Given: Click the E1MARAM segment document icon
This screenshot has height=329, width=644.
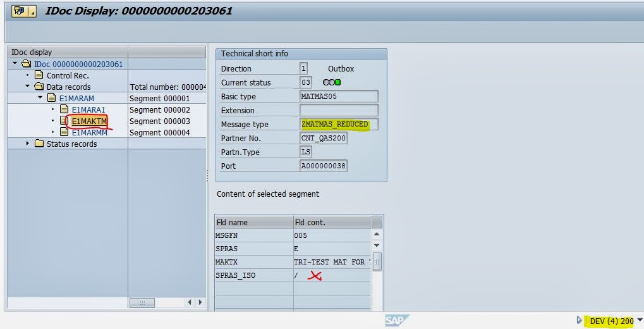Looking at the screenshot, I should click(x=51, y=98).
